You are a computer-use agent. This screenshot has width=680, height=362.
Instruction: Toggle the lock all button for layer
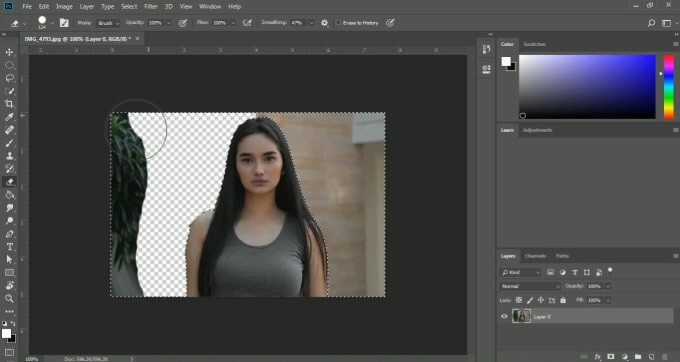563,300
